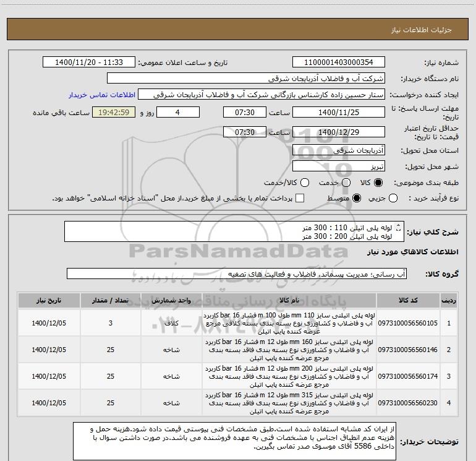Click the announcement date field 1400/11/20 - 11:33
This screenshot has width=476, height=461.
(x=89, y=62)
